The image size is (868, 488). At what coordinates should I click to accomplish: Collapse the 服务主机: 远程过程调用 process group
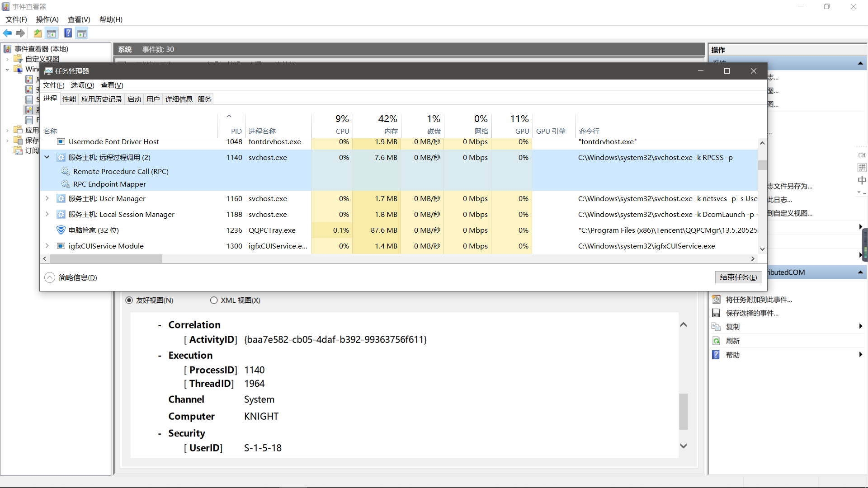click(47, 157)
